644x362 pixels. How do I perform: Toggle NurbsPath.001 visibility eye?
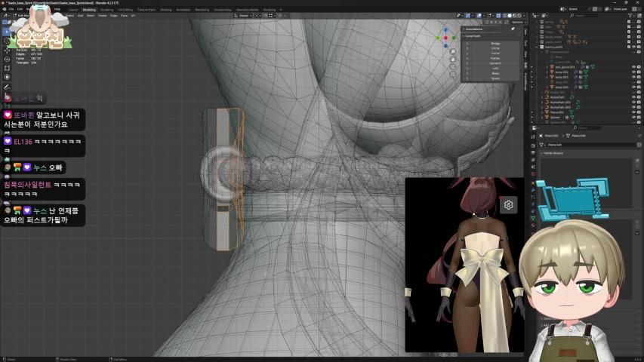click(633, 103)
